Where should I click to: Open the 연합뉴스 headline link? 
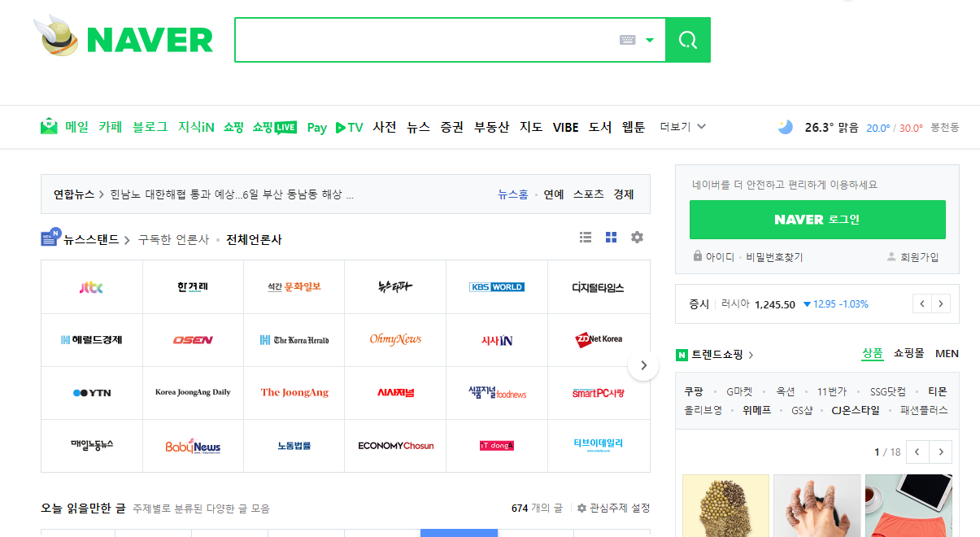pos(232,194)
